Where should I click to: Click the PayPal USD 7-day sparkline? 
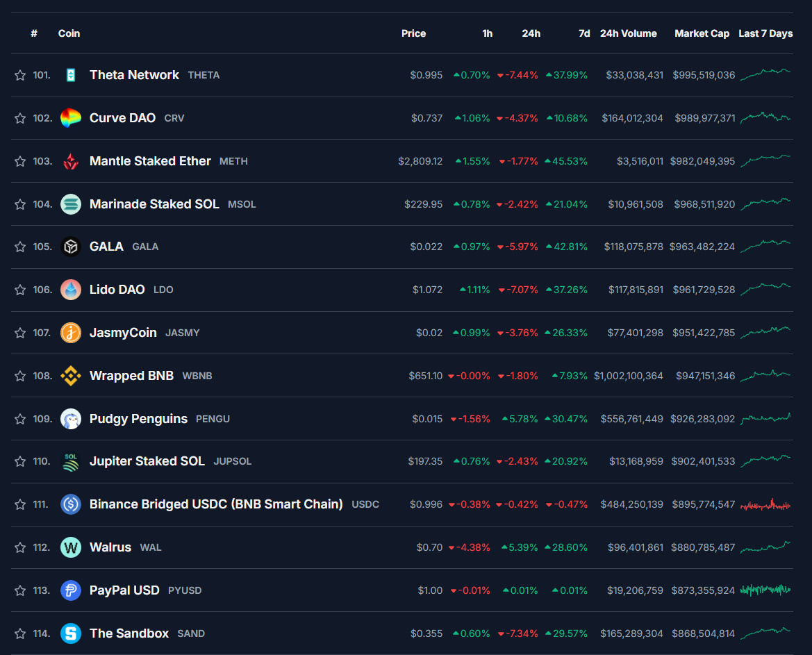(x=765, y=590)
